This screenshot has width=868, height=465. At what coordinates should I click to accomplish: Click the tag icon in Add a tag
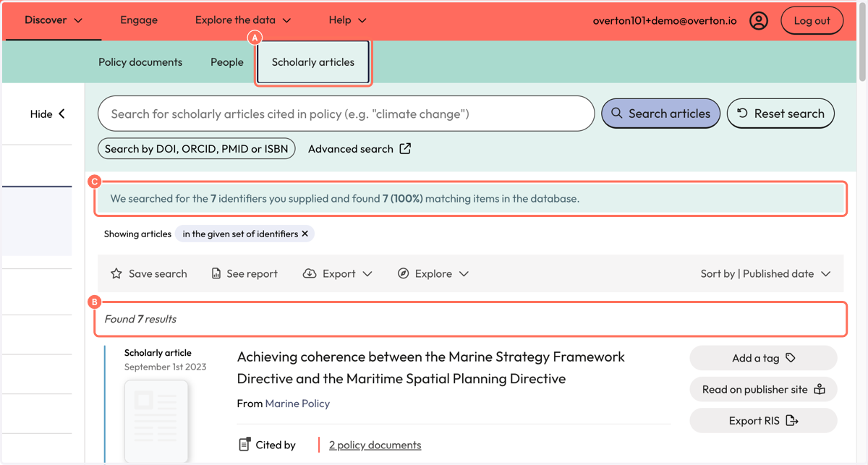pos(791,357)
